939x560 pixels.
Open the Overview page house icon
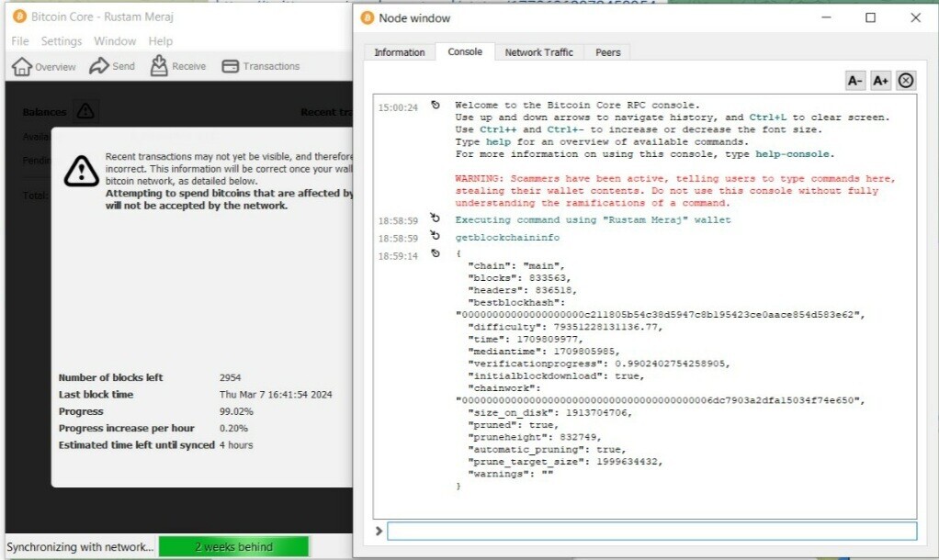[21, 66]
